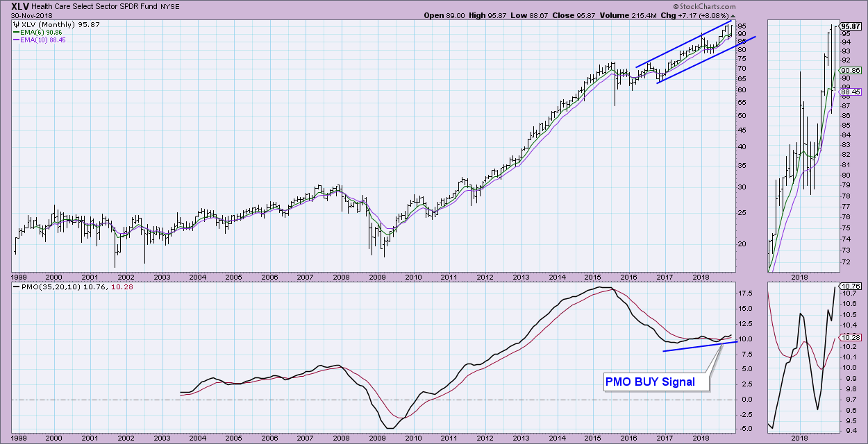Click the 72 price level in the zoom panel
The height and width of the screenshot is (444, 868).
(x=846, y=262)
